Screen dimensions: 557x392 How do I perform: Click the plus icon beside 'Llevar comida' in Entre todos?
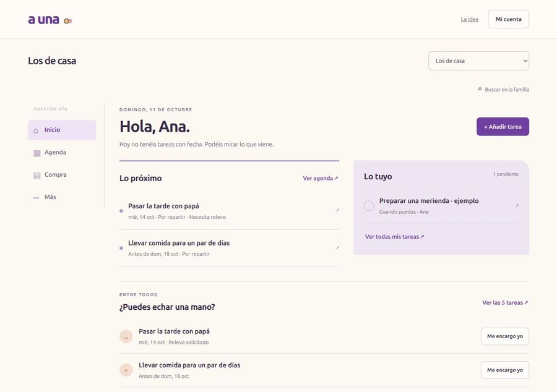pos(126,370)
